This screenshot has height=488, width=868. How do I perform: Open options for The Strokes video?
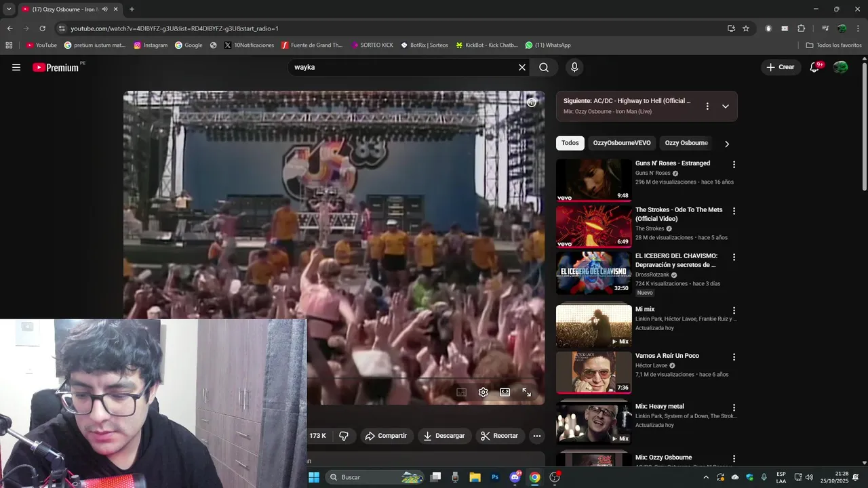point(734,211)
